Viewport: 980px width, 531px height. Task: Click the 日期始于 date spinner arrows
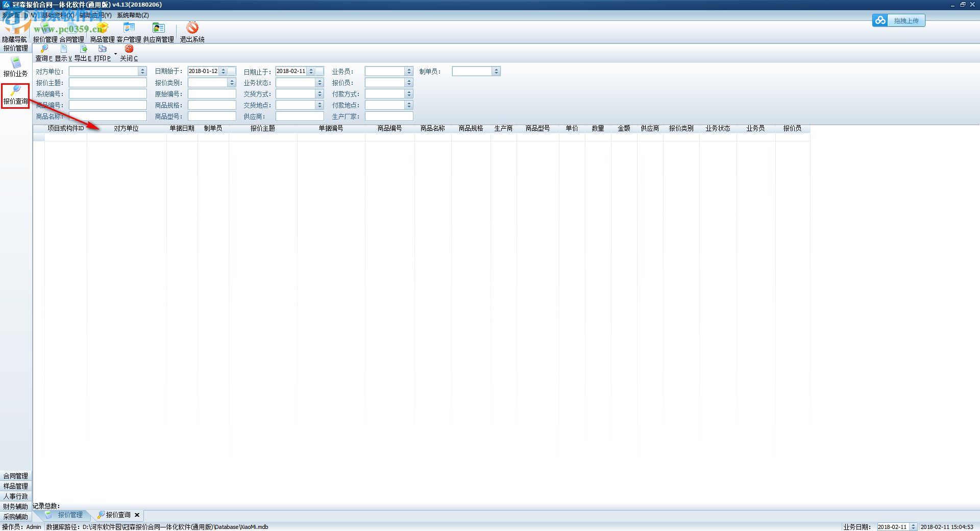(223, 71)
